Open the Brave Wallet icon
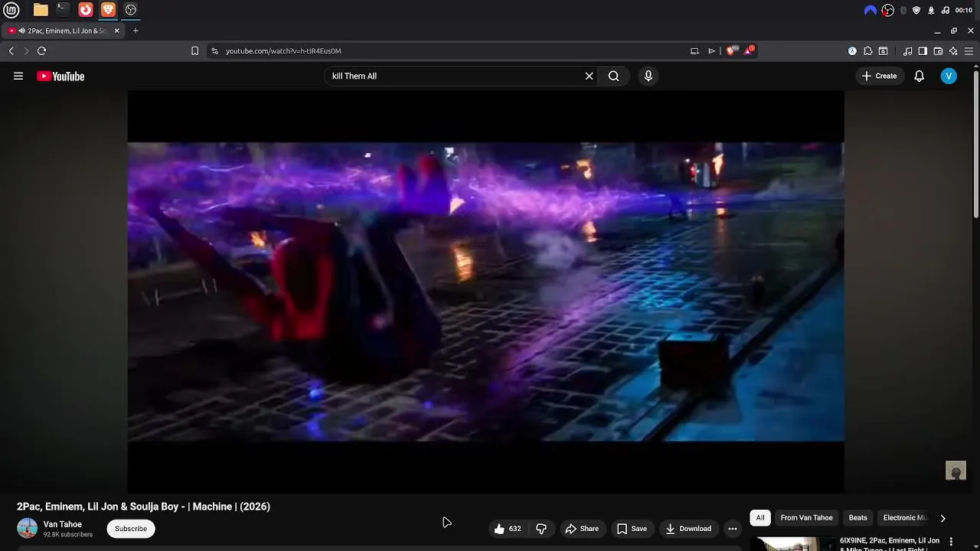The image size is (980, 551). (x=938, y=51)
